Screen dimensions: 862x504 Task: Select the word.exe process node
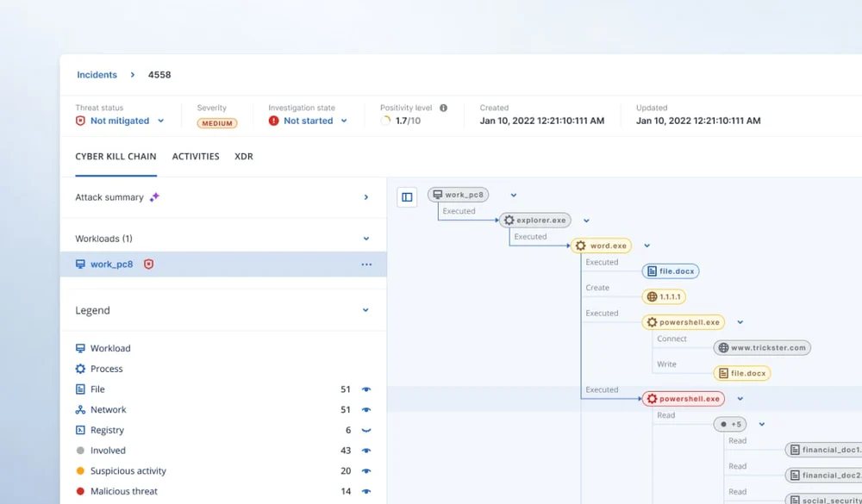(x=601, y=246)
